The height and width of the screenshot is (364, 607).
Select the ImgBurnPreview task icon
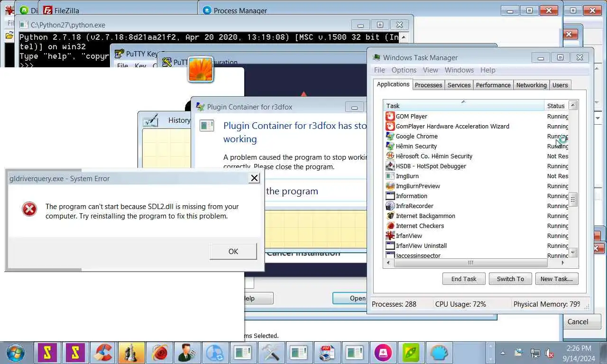pos(390,186)
